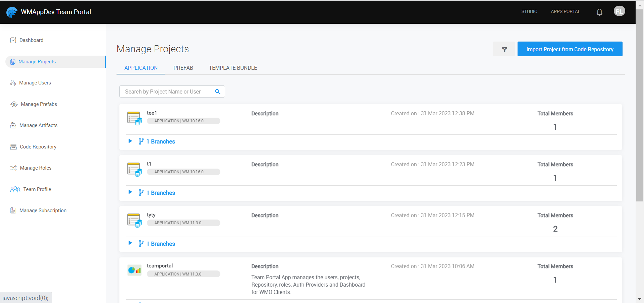Open Manage Artifacts from the sidebar
Image resolution: width=644 pixels, height=303 pixels.
[13, 125]
